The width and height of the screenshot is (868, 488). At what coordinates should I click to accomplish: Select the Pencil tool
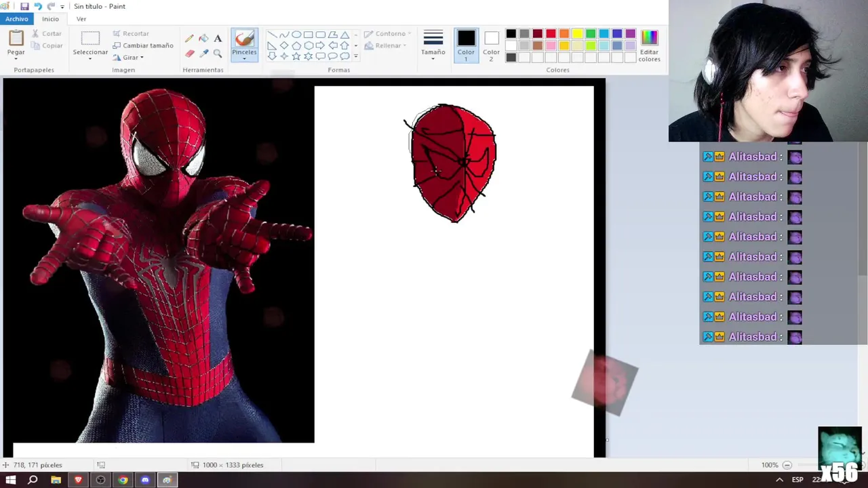point(189,39)
